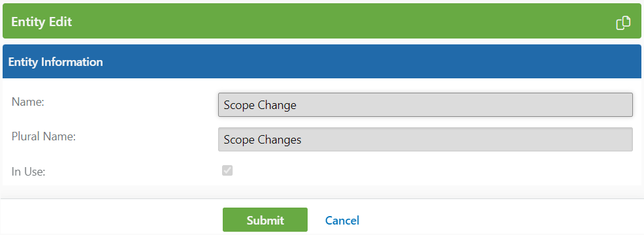Click the "Name:" label
The width and height of the screenshot is (644, 235).
28,102
